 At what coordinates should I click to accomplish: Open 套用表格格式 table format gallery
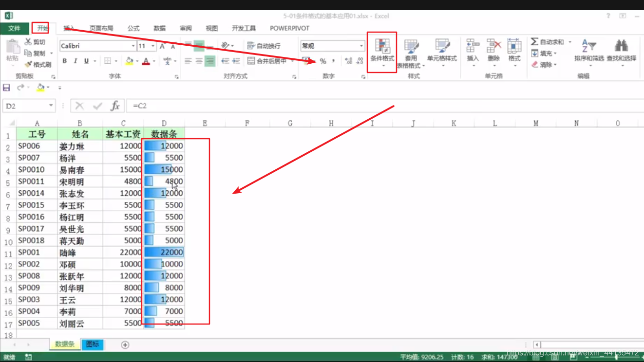coord(411,53)
